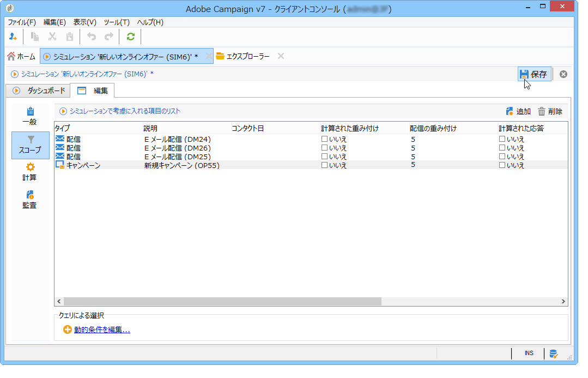Image resolution: width=588 pixels, height=378 pixels.
Task: Click the green Refresh icon
Action: (x=130, y=37)
